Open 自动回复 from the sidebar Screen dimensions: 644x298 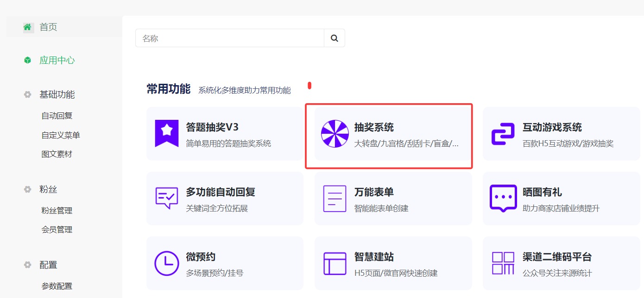tap(57, 116)
